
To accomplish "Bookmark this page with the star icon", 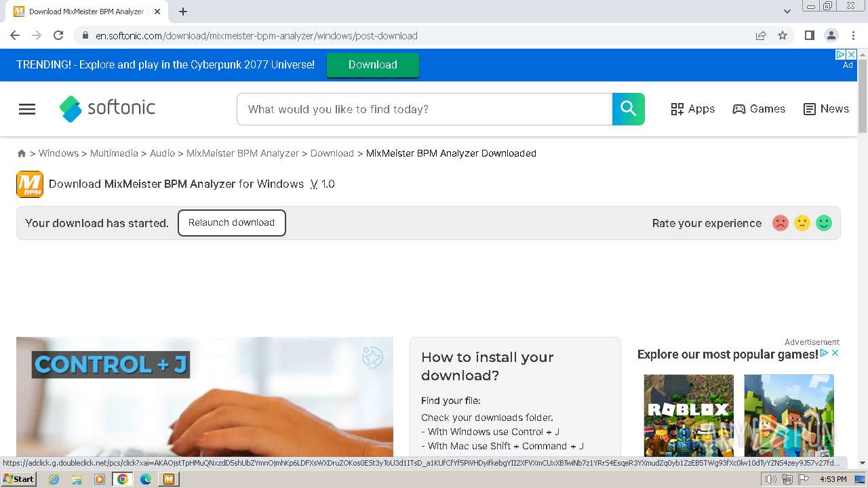I will (x=783, y=35).
